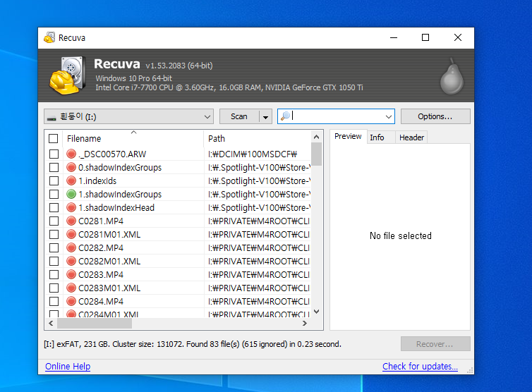Click green status dot of 1.shadowIndexGroups
The height and width of the screenshot is (392, 532).
coord(71,194)
